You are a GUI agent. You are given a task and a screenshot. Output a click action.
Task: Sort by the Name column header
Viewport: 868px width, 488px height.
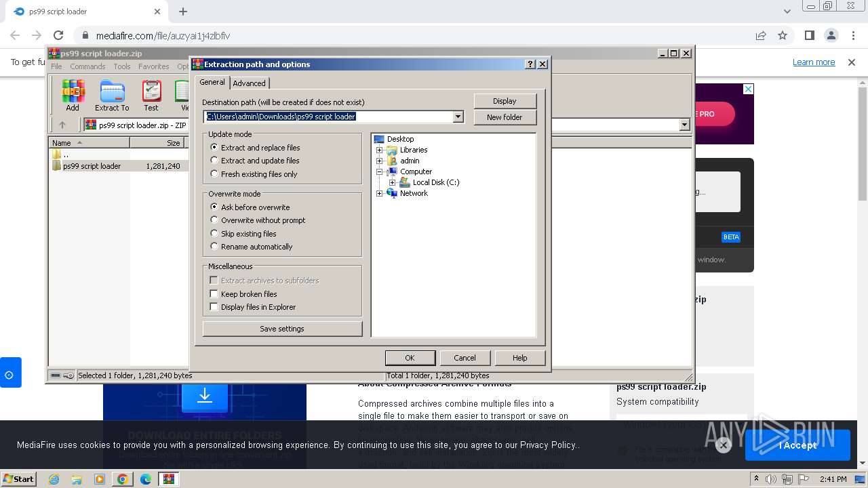(x=90, y=143)
